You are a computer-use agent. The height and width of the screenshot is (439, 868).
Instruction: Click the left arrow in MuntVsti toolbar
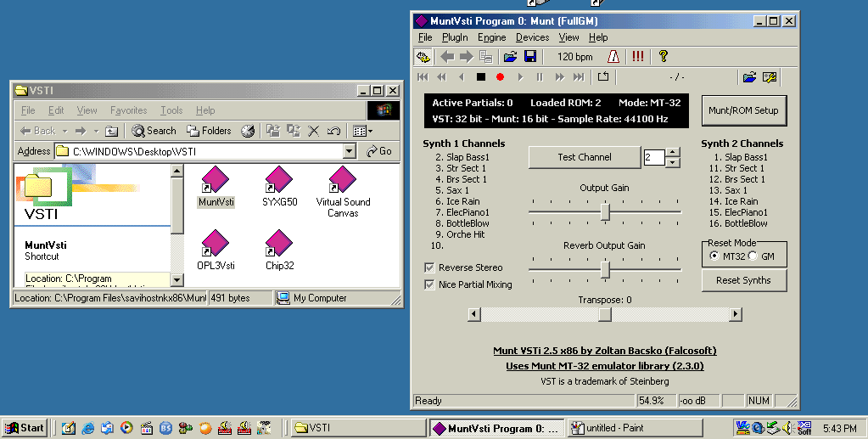pos(447,57)
